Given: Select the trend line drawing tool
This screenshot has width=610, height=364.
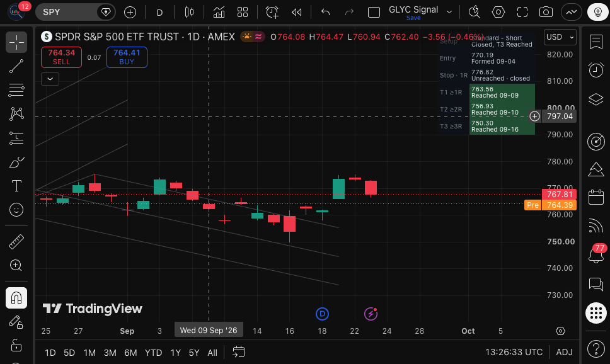Looking at the screenshot, I should 16,67.
